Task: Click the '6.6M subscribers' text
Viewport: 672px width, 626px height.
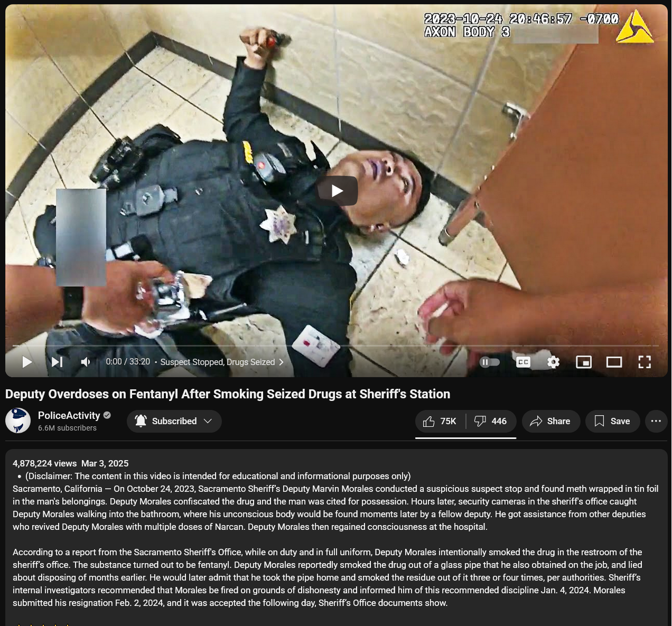Action: coord(67,428)
